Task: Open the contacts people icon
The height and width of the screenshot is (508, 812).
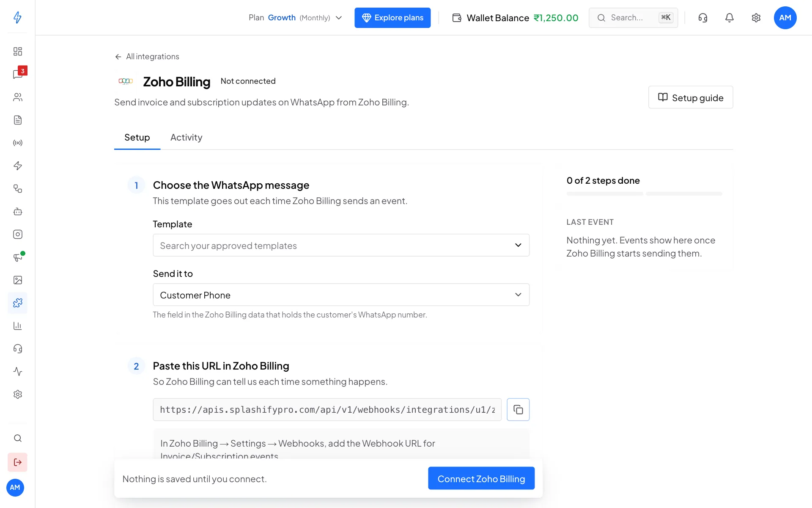Action: click(x=17, y=97)
